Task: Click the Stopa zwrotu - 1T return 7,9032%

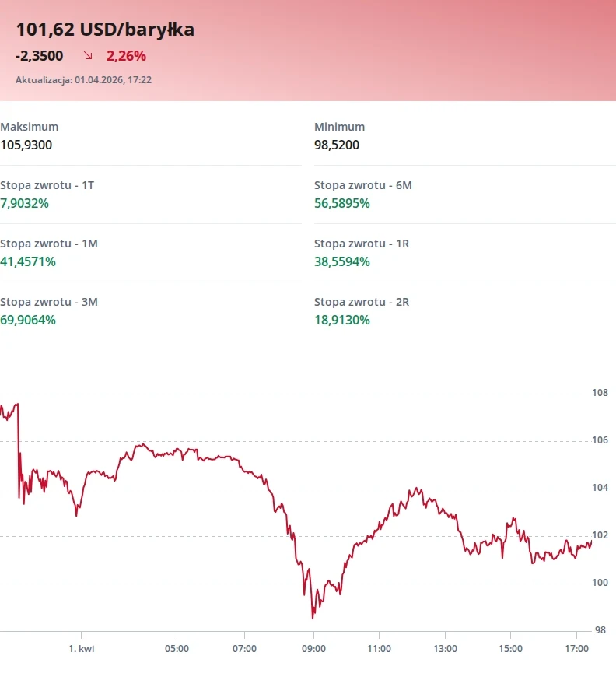Action: [x=24, y=203]
